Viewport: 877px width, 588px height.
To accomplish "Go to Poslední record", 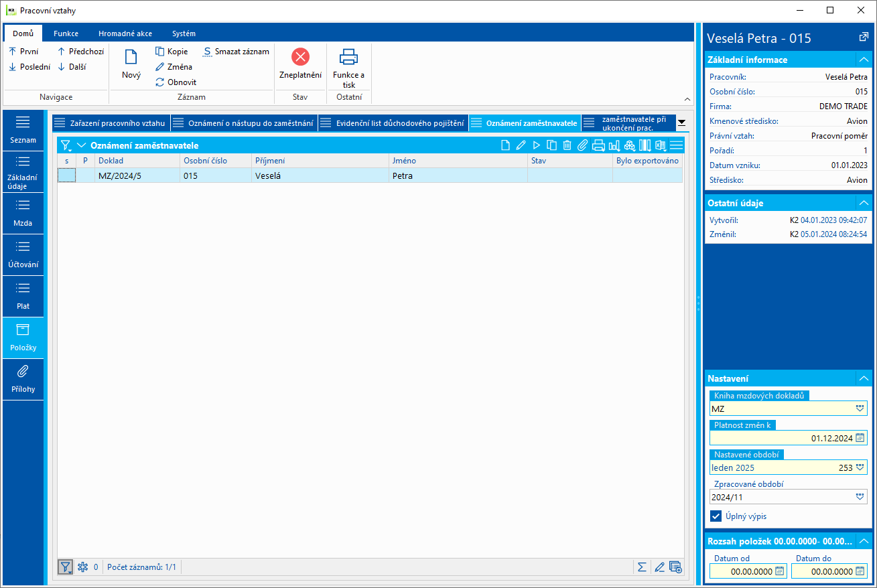I will [29, 67].
